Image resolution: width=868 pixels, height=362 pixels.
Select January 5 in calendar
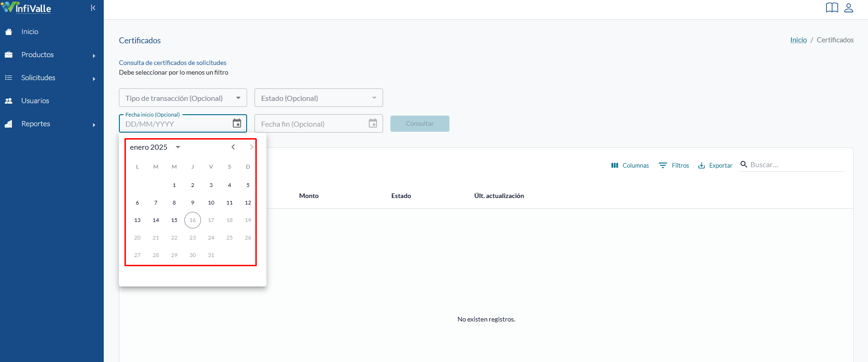[x=248, y=185]
